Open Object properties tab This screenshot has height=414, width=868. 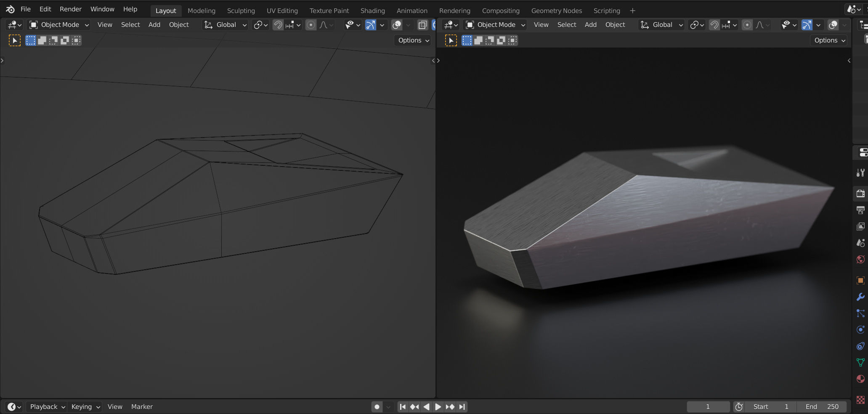(x=860, y=280)
